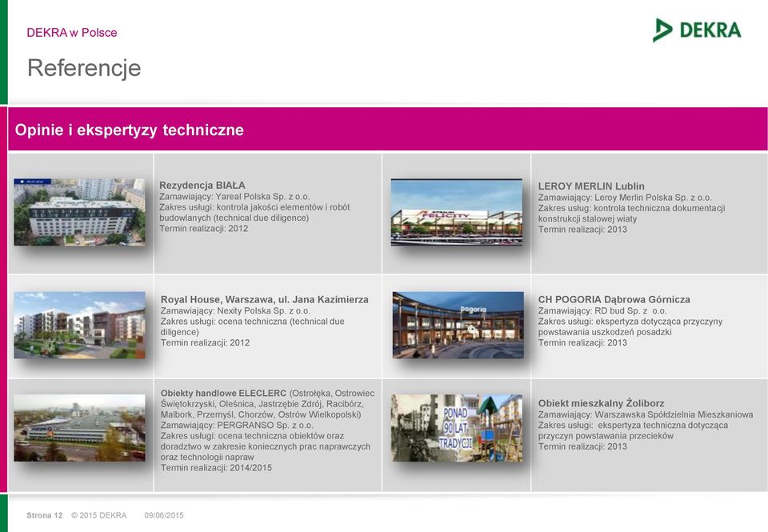Click 'Zamawiający: Yareal Polska Sp. z o.o.' line
This screenshot has height=532, width=768.
click(234, 197)
